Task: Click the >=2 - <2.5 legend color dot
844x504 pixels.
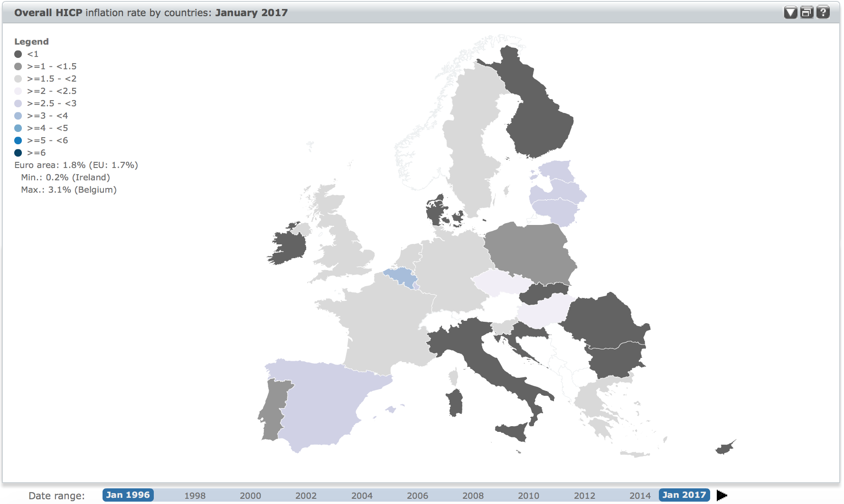Action: point(18,91)
